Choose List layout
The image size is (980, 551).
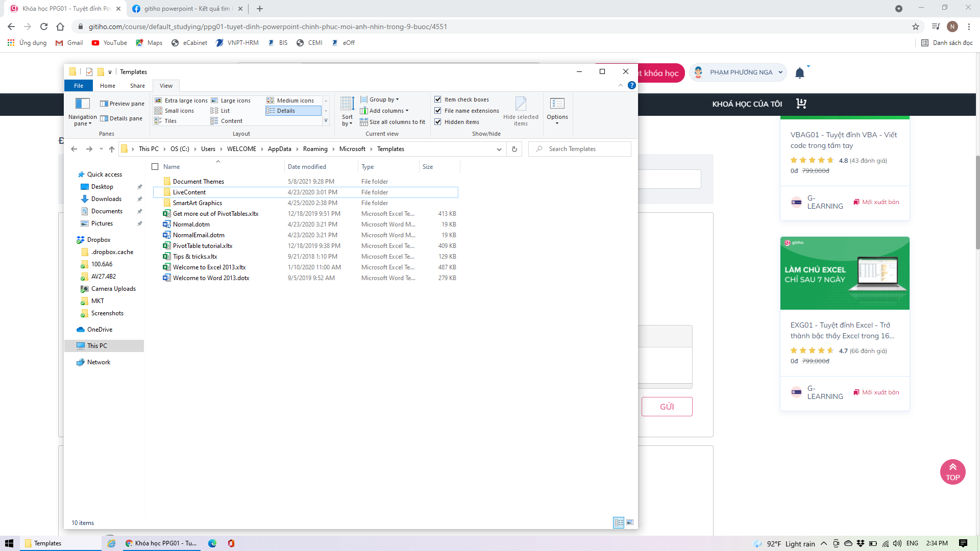220,111
